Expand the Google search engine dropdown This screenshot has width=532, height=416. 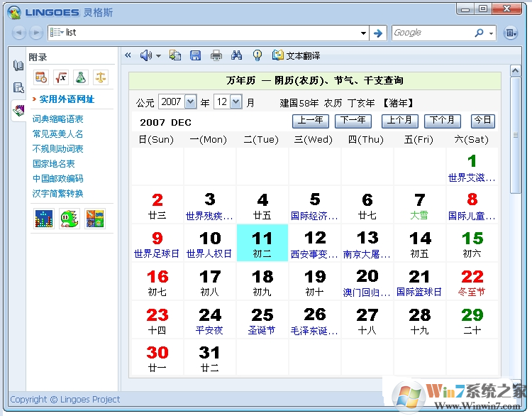point(491,33)
